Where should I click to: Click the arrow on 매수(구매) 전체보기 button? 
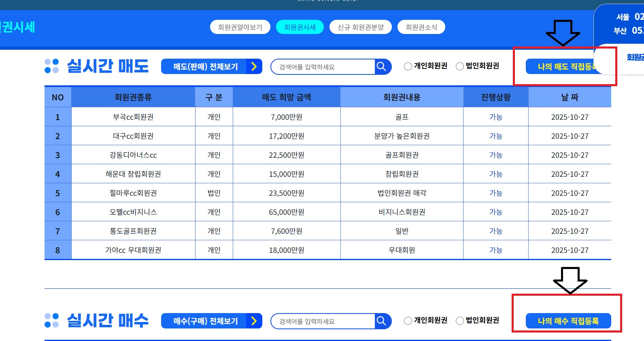coord(254,321)
